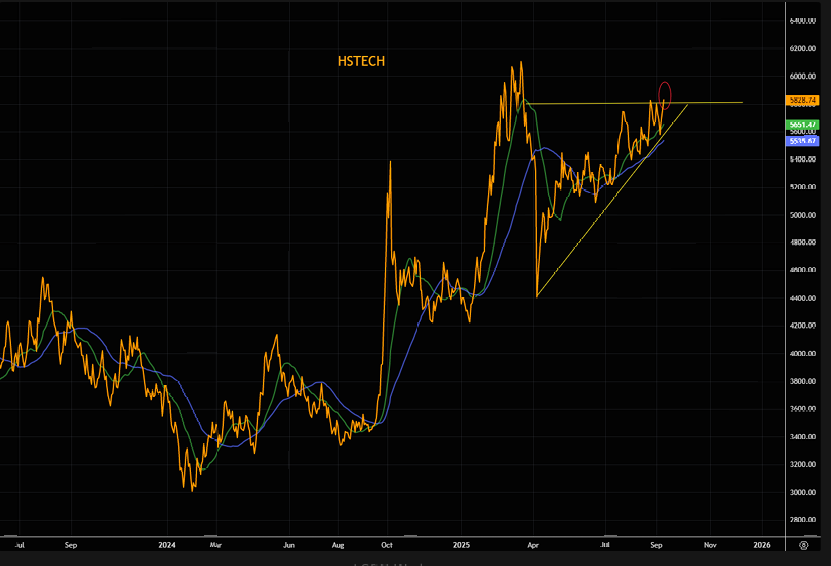Select the blue 5535.67 moving average label
The image size is (831, 566).
point(803,141)
